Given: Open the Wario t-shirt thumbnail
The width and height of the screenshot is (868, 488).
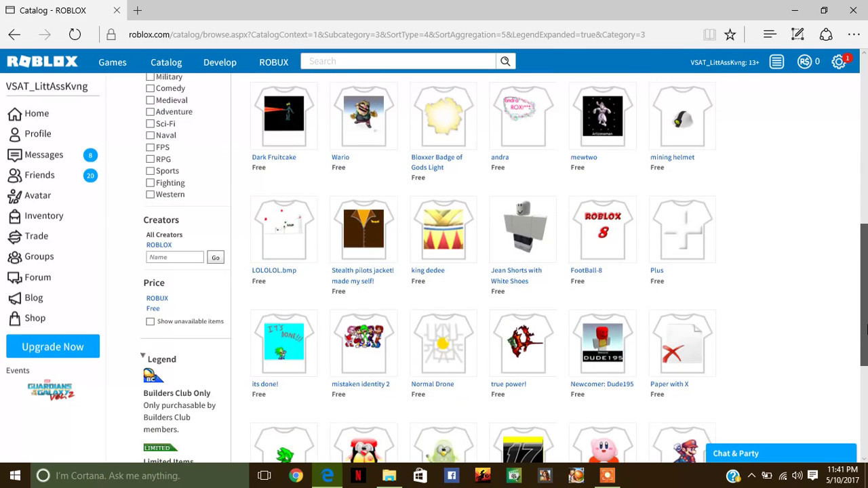Looking at the screenshot, I should tap(363, 115).
